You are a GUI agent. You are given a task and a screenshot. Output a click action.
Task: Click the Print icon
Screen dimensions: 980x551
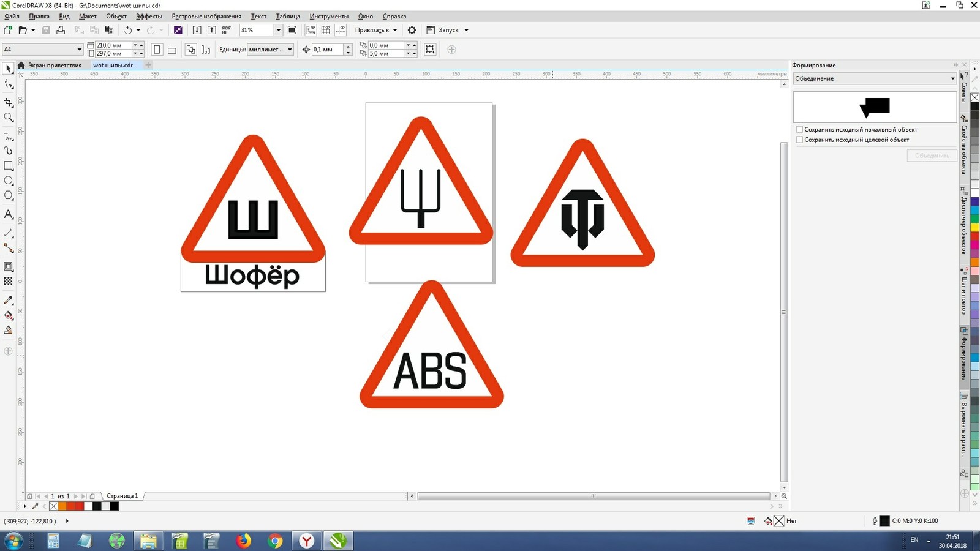click(61, 30)
